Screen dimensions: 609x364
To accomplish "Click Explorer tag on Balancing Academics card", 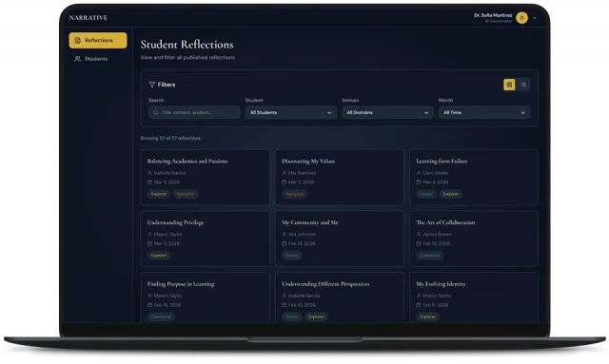I will pyautogui.click(x=159, y=194).
